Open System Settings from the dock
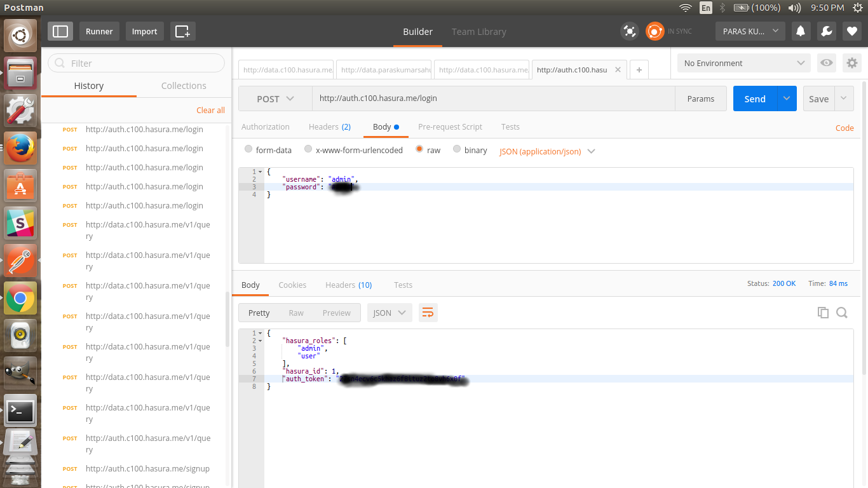The image size is (868, 488). pos(20,110)
